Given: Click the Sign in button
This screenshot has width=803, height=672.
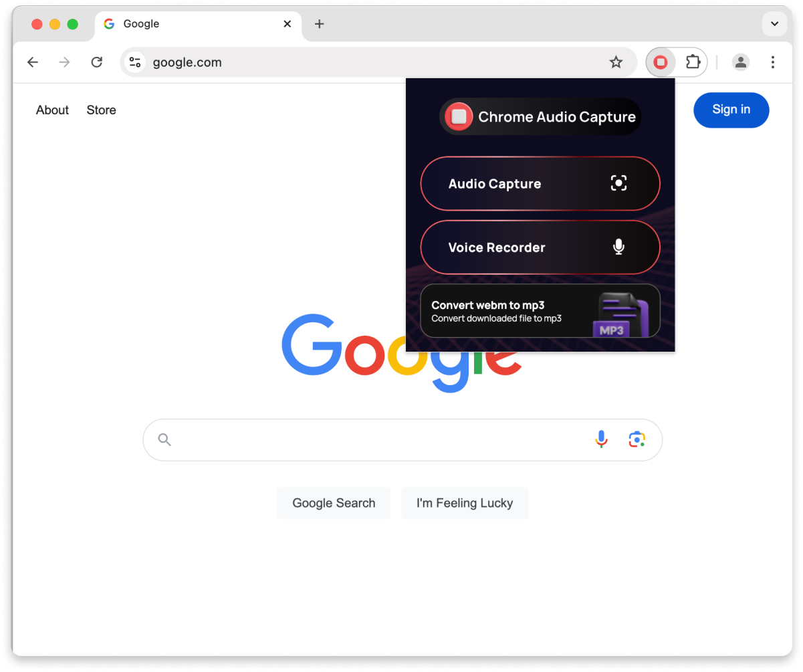Looking at the screenshot, I should pos(731,110).
